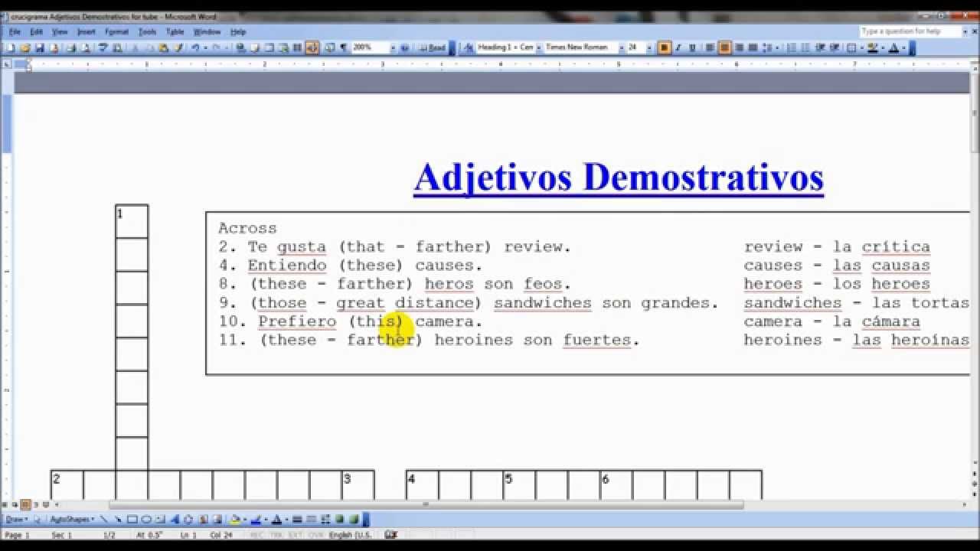This screenshot has width=980, height=551.
Task: Apply bulleted list formatting
Action: tap(805, 47)
